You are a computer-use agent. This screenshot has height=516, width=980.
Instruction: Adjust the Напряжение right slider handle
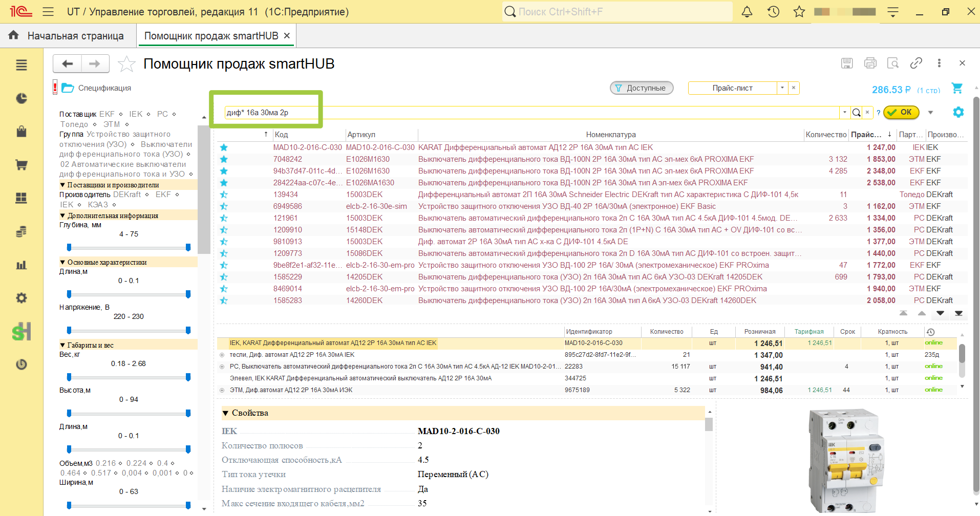click(x=188, y=330)
